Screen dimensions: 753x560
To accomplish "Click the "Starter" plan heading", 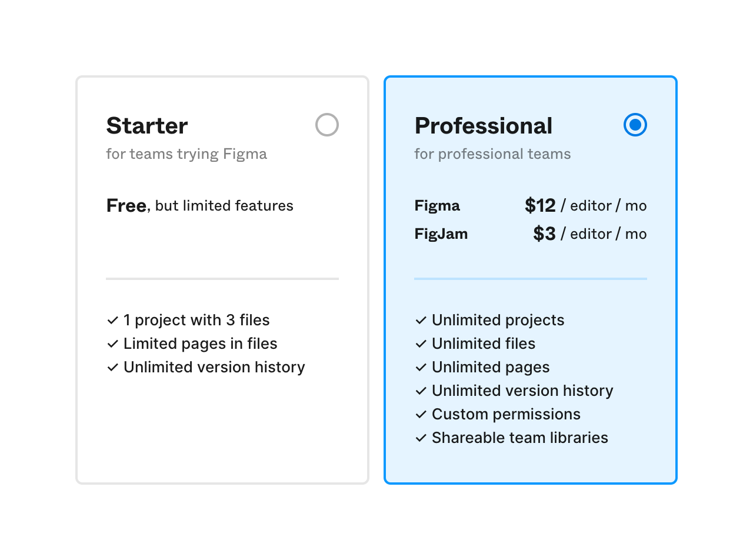I will coord(146,125).
